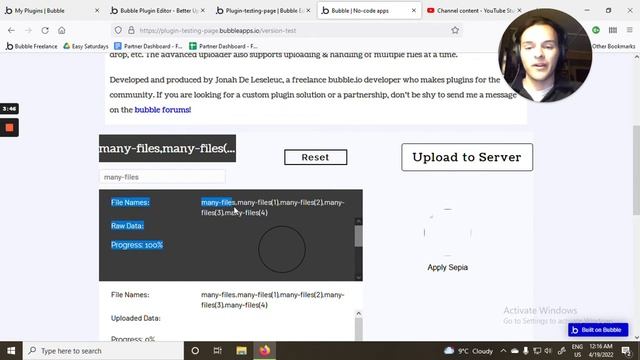This screenshot has width=640, height=360.
Task: Show site security lock info
Action: coord(131,30)
